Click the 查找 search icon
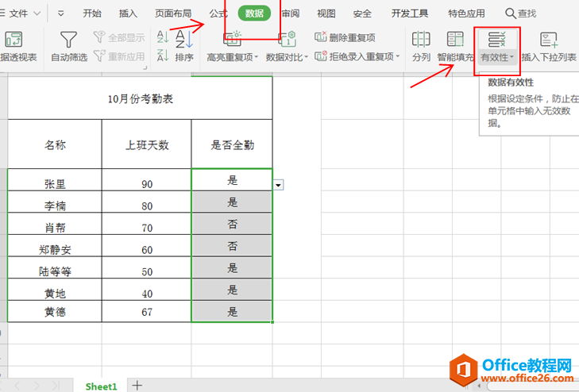This screenshot has height=392, width=579. 511,13
